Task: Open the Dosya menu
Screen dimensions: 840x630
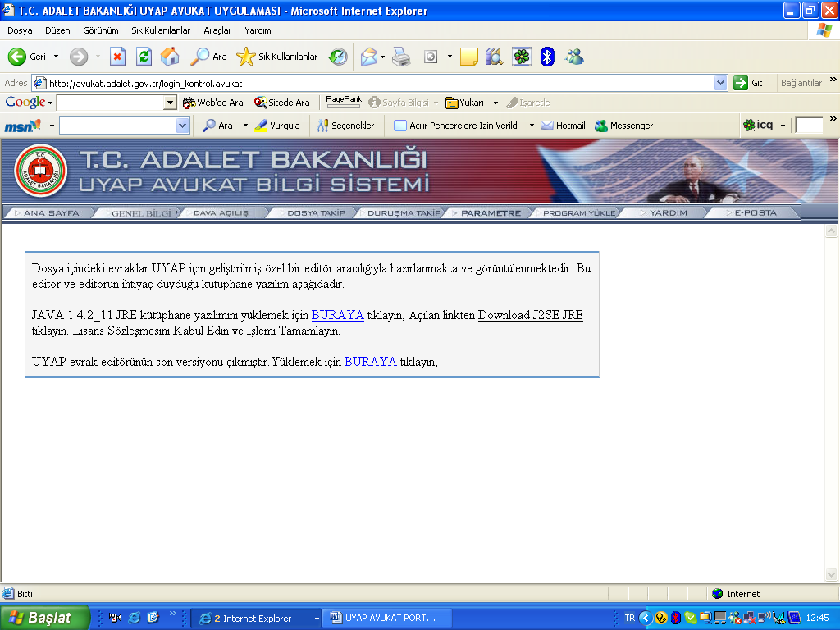Action: click(20, 30)
